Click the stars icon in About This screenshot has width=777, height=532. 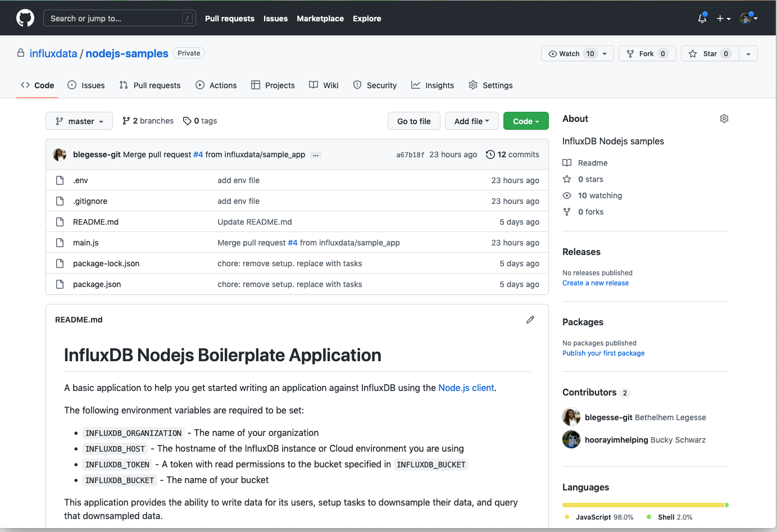[x=567, y=179]
